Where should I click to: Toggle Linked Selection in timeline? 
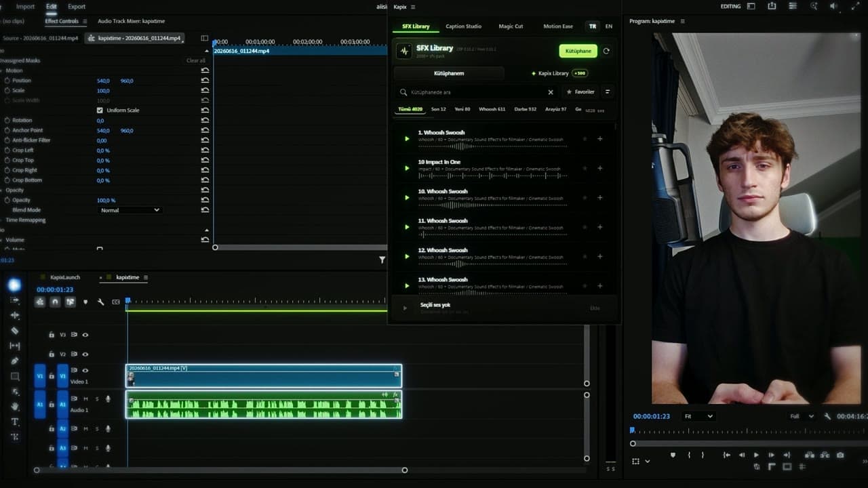pos(70,302)
